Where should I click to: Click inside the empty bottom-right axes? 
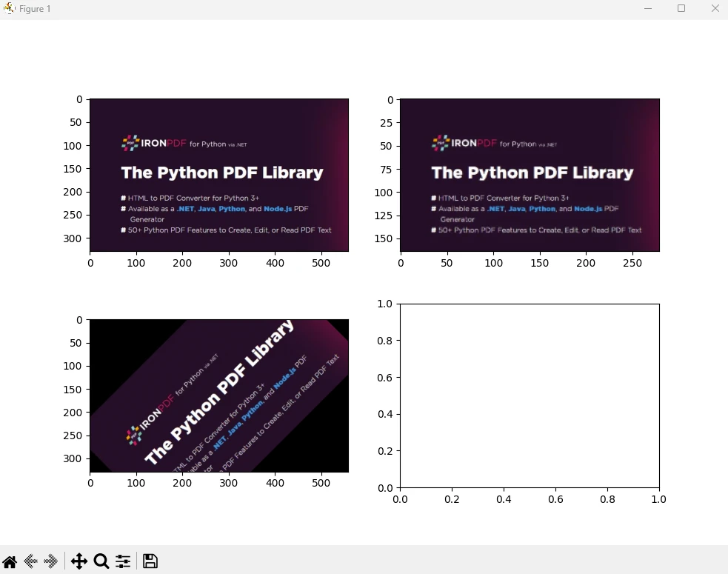(x=530, y=396)
